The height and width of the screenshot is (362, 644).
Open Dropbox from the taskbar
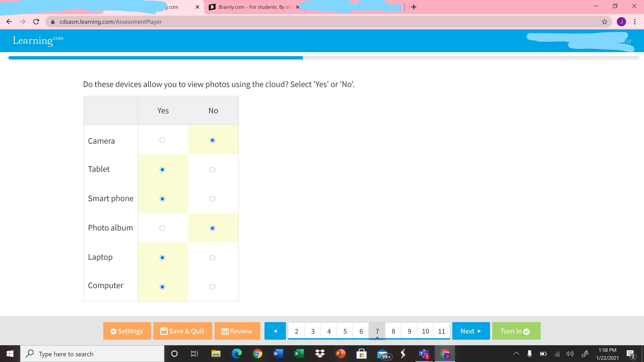(320, 354)
